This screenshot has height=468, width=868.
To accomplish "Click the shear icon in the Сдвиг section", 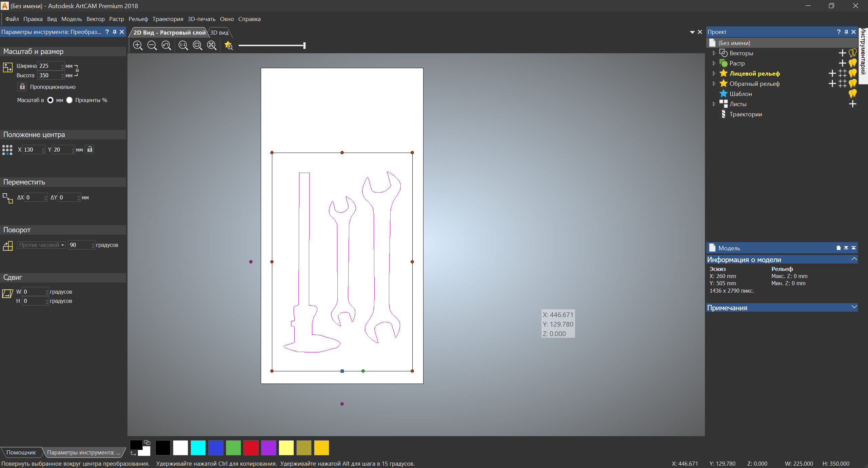I will (x=7, y=293).
